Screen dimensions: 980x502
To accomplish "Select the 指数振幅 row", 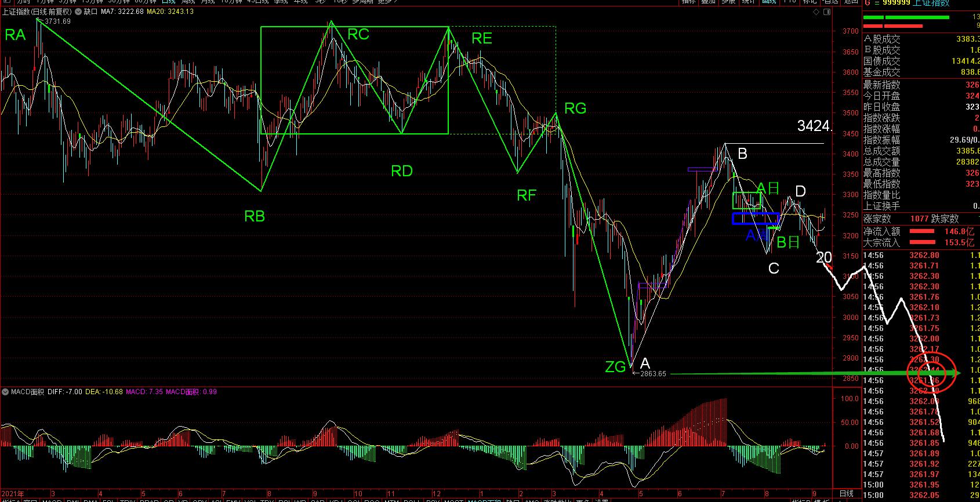I will click(921, 140).
